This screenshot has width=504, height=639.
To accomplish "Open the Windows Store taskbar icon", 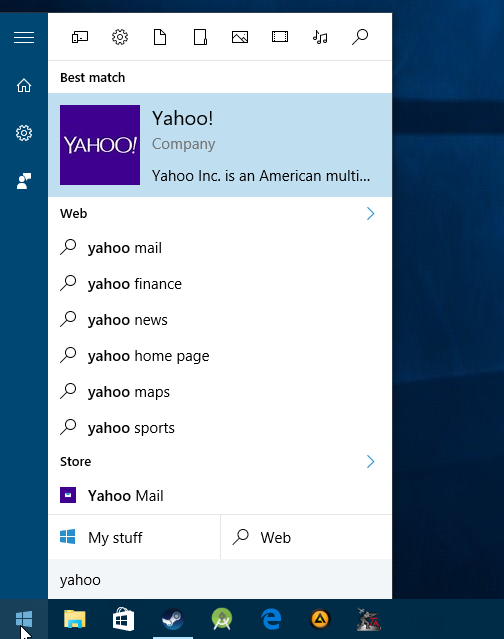I will click(x=123, y=619).
